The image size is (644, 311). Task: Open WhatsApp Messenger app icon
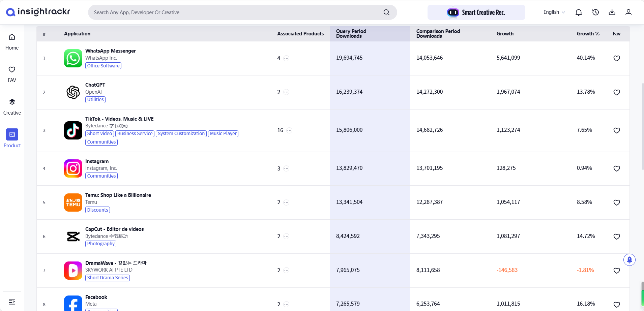[73, 58]
